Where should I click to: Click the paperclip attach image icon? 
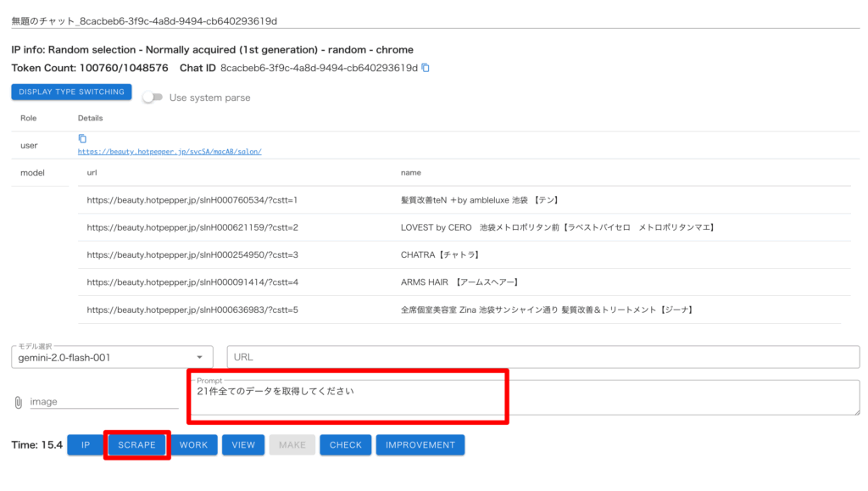(x=18, y=402)
